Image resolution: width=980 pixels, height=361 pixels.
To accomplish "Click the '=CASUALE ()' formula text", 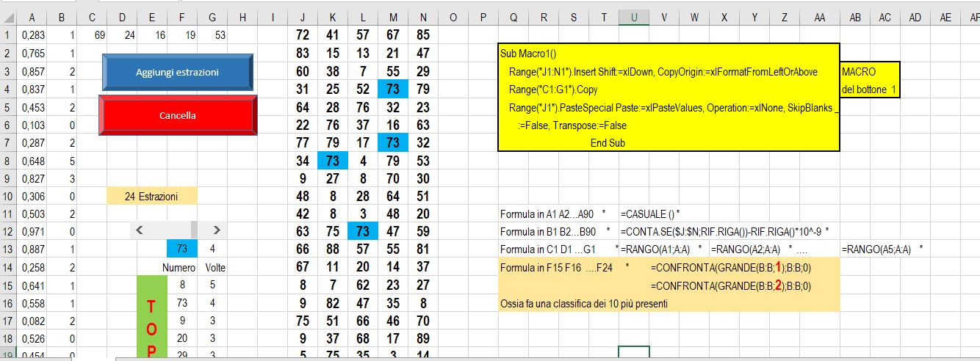I will [x=650, y=214].
